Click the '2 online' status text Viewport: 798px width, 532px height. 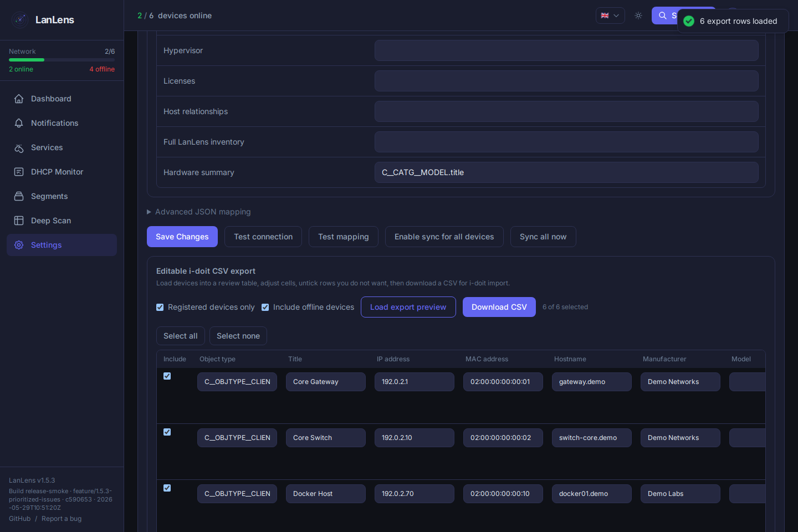(x=21, y=69)
